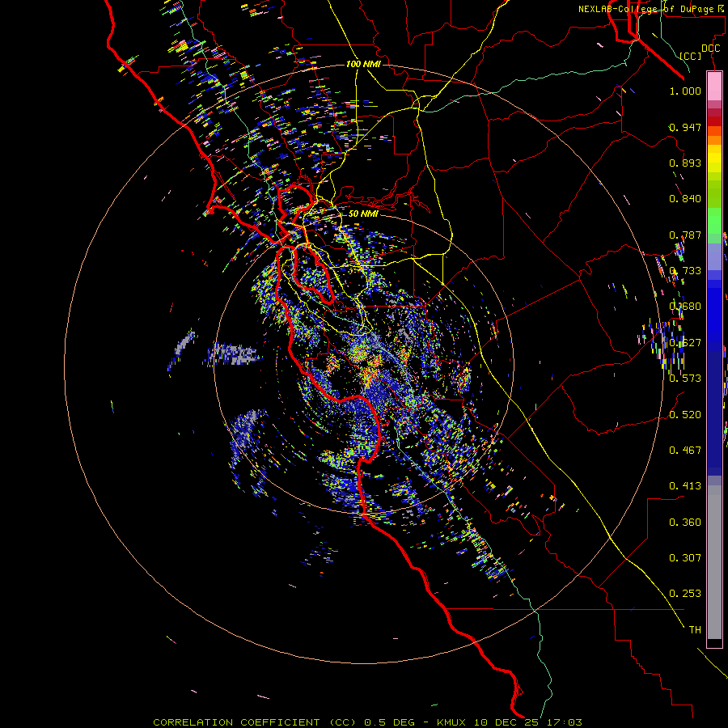
Task: Click the "17:03" timestamp in the caption
Action: point(564,722)
